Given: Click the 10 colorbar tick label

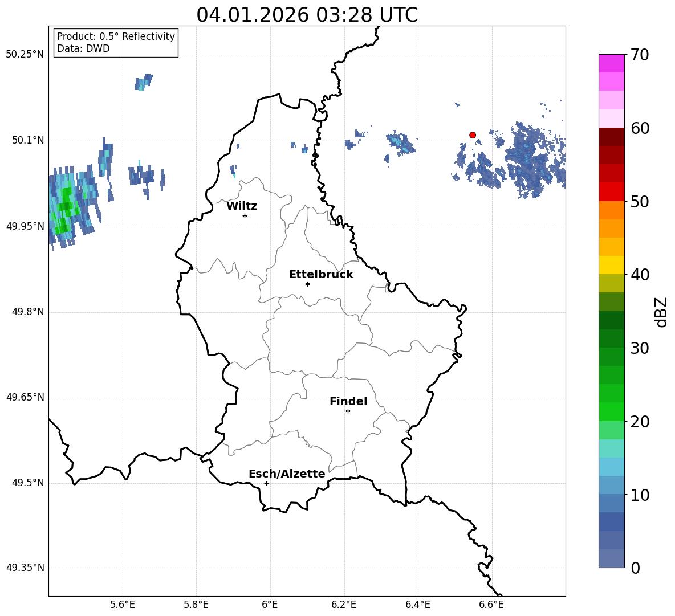Looking at the screenshot, I should [x=640, y=495].
